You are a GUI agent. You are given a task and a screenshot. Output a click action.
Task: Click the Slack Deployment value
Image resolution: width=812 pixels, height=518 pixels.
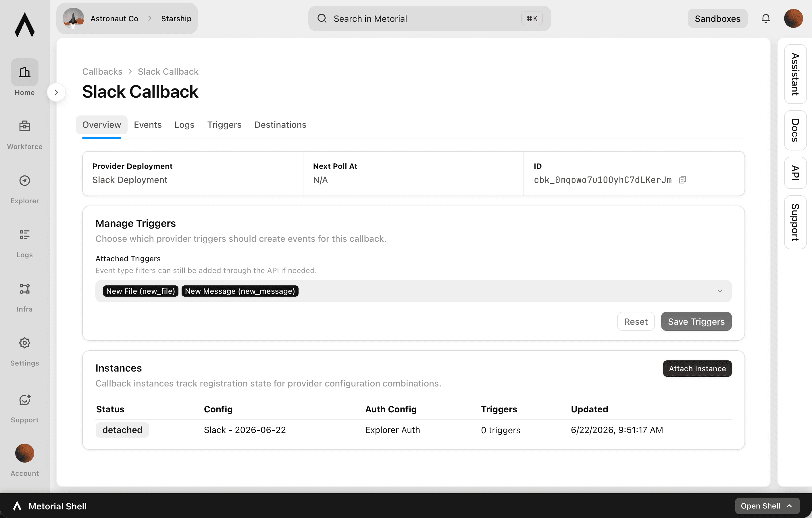130,180
